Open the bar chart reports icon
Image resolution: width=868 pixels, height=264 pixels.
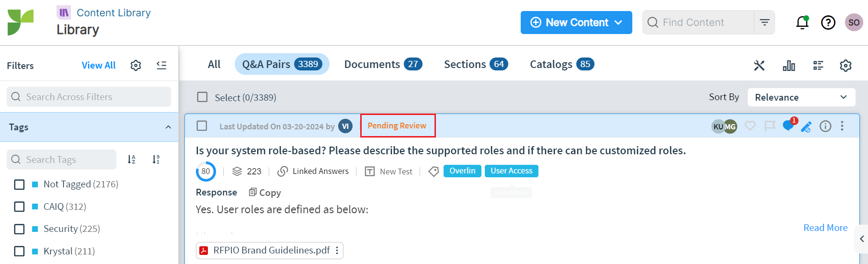click(789, 65)
